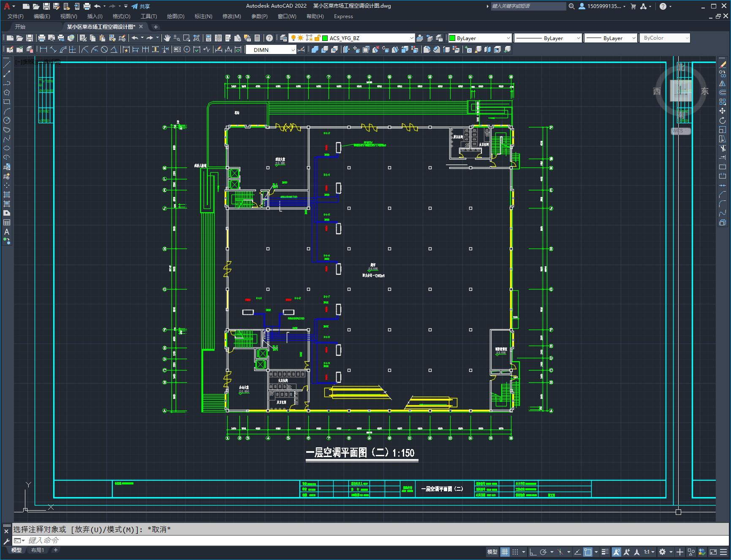Close the 某小区菜市场工程空调设计图 tab
This screenshot has height=560, width=731.
(141, 27)
